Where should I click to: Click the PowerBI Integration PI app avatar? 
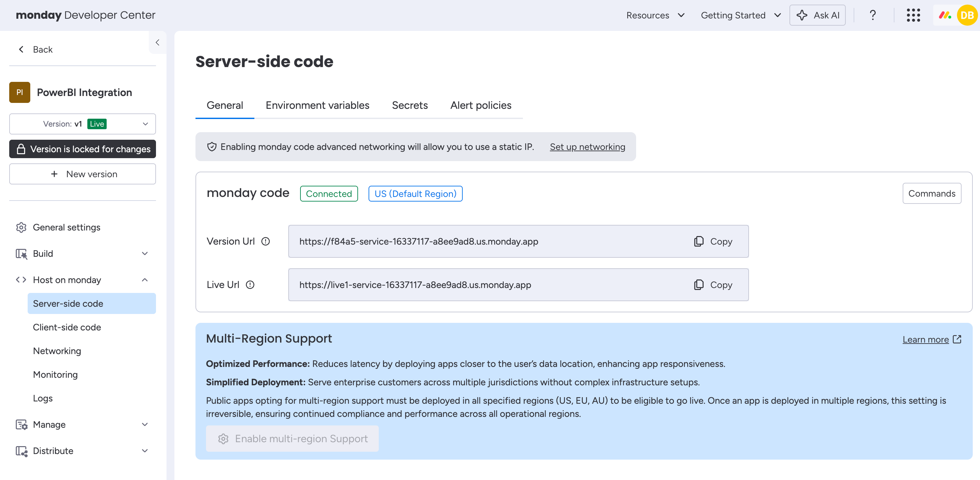coord(20,92)
